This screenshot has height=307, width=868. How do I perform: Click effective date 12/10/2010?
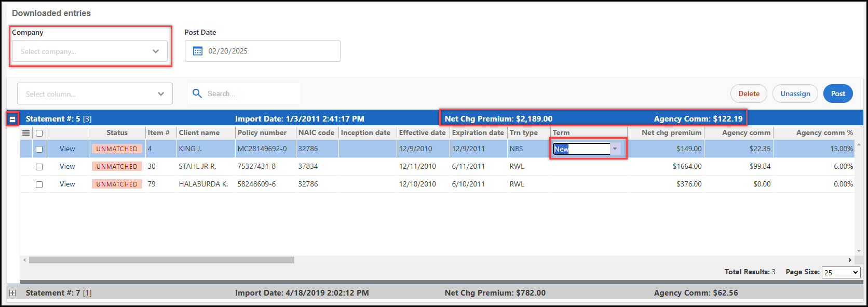click(x=417, y=184)
